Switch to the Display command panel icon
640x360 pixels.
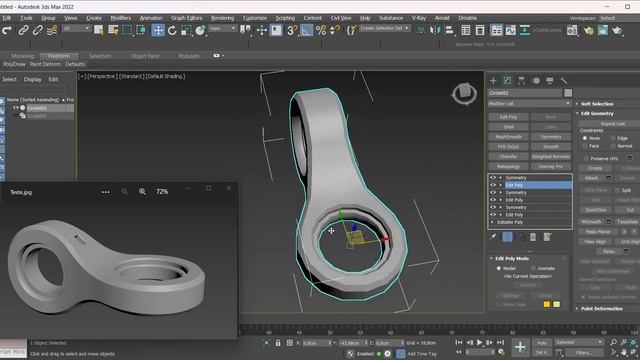pyautogui.click(x=550, y=81)
